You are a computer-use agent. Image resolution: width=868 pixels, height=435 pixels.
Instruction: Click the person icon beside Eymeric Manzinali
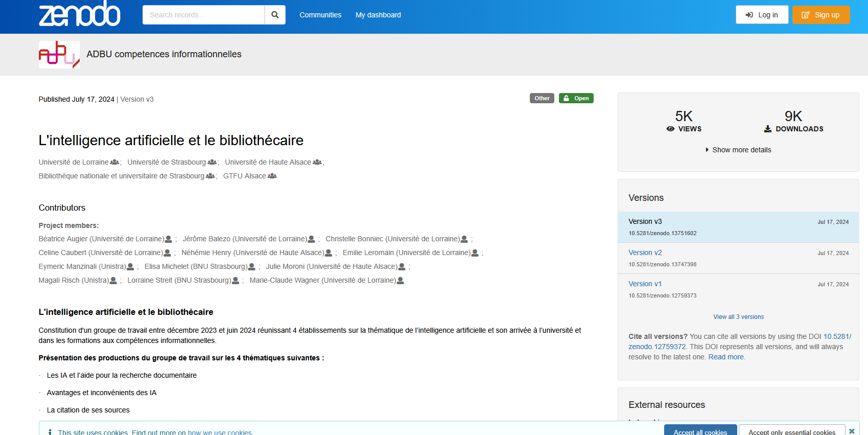[130, 266]
